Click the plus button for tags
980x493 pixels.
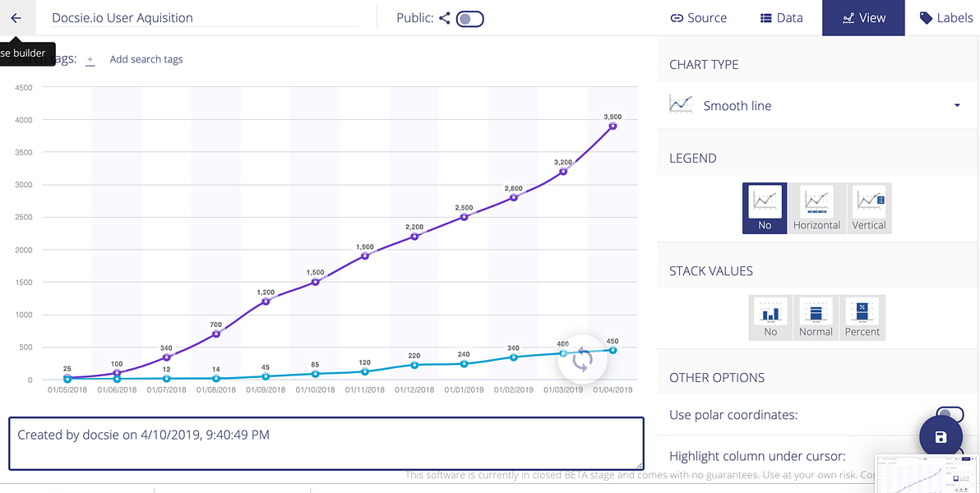[90, 60]
